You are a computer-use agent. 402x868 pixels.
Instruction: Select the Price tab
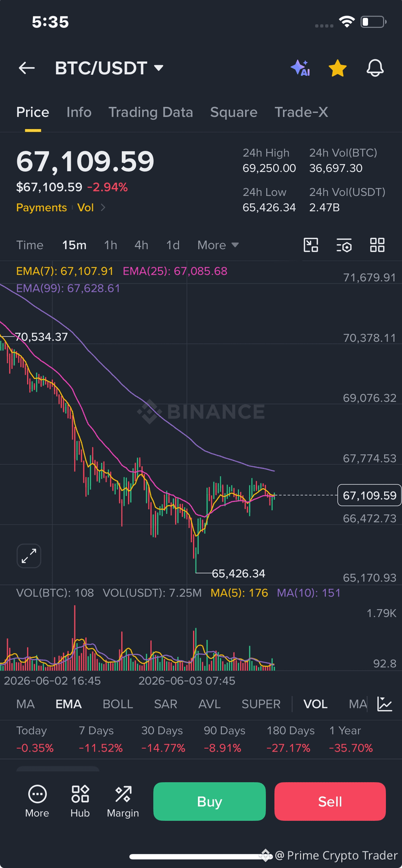(x=33, y=112)
